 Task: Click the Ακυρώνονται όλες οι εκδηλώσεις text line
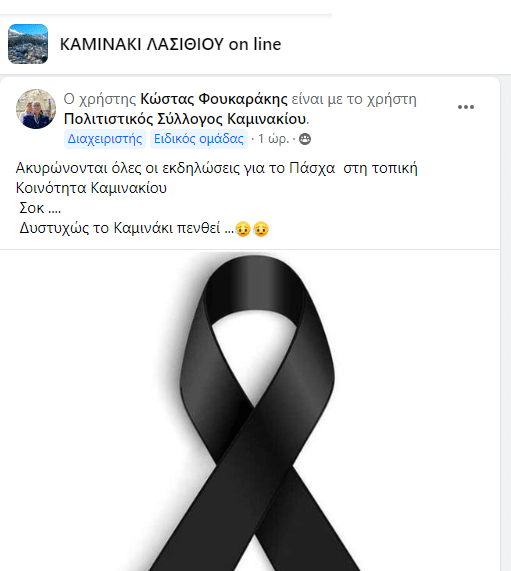tap(216, 168)
